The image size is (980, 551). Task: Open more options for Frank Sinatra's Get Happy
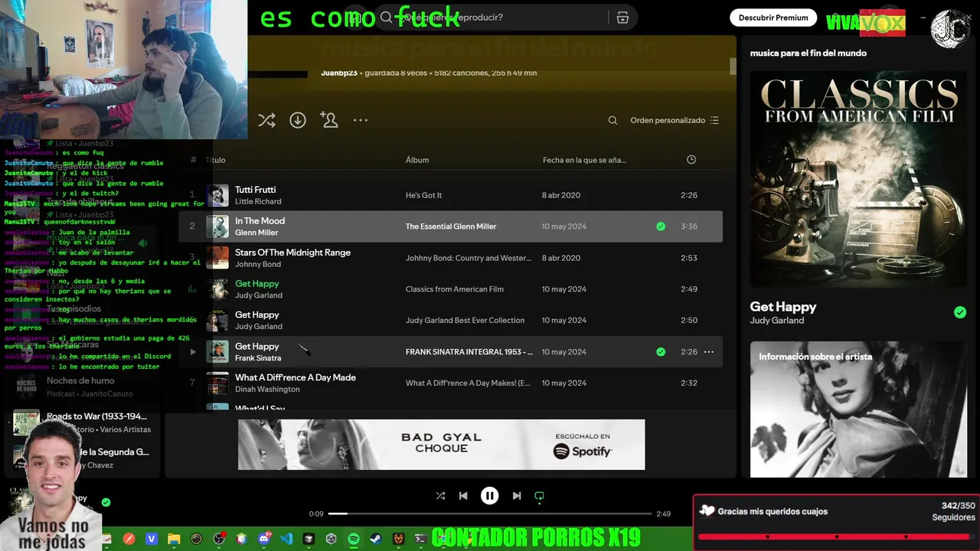pos(709,352)
